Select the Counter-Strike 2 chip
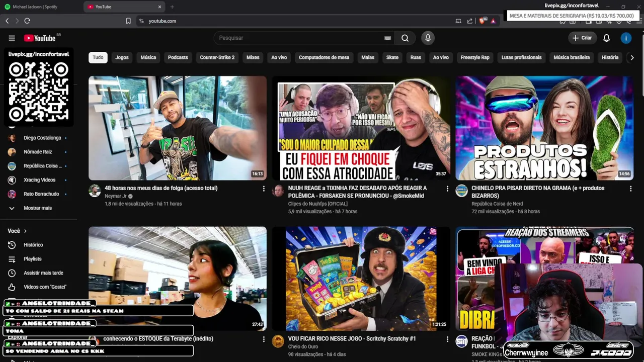 [217, 57]
